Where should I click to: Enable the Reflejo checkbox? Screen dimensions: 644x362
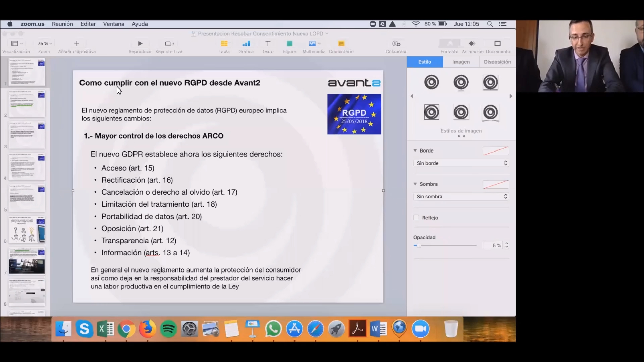[x=416, y=218]
